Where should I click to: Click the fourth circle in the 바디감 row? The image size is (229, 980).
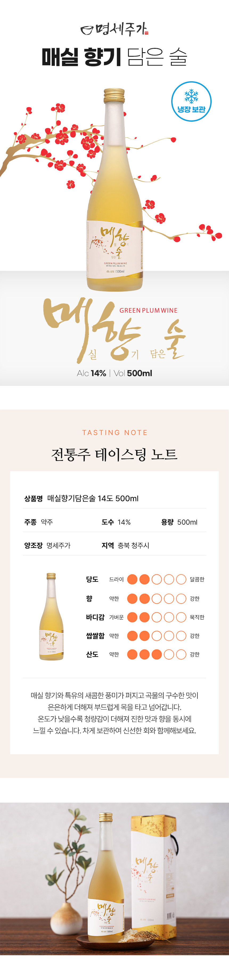pos(169,617)
